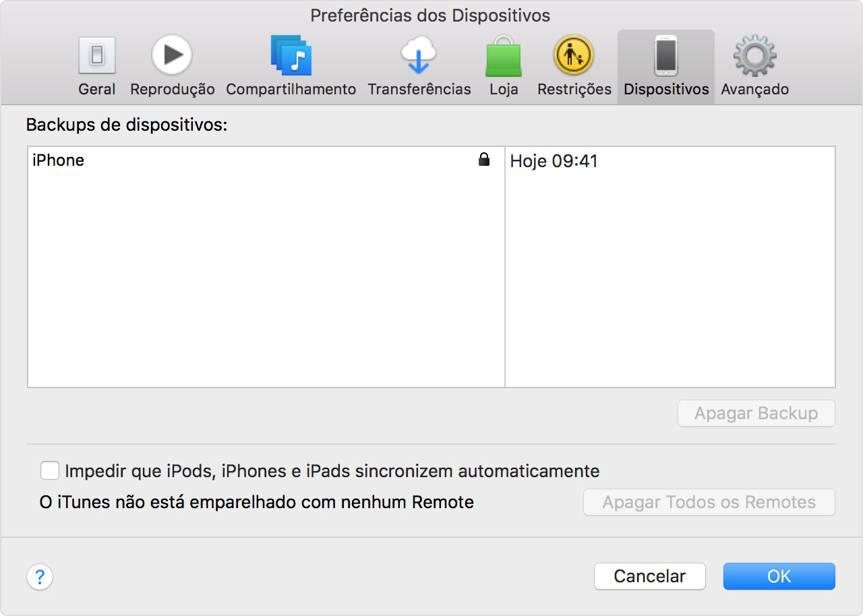
Task: Go to the Transferências preferences pane
Action: 419,66
